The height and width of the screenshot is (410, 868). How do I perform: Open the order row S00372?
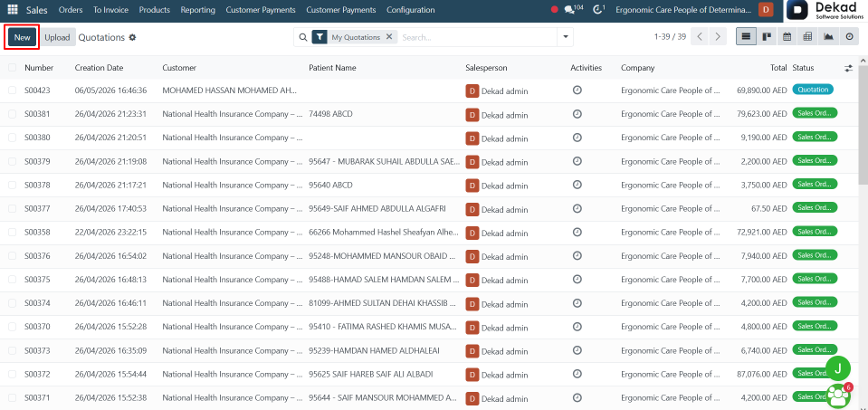[430, 374]
